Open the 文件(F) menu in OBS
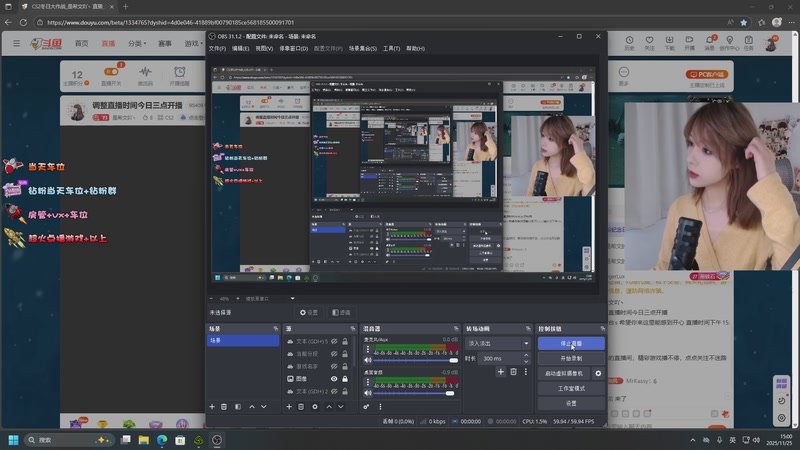The image size is (800, 450). (x=217, y=48)
